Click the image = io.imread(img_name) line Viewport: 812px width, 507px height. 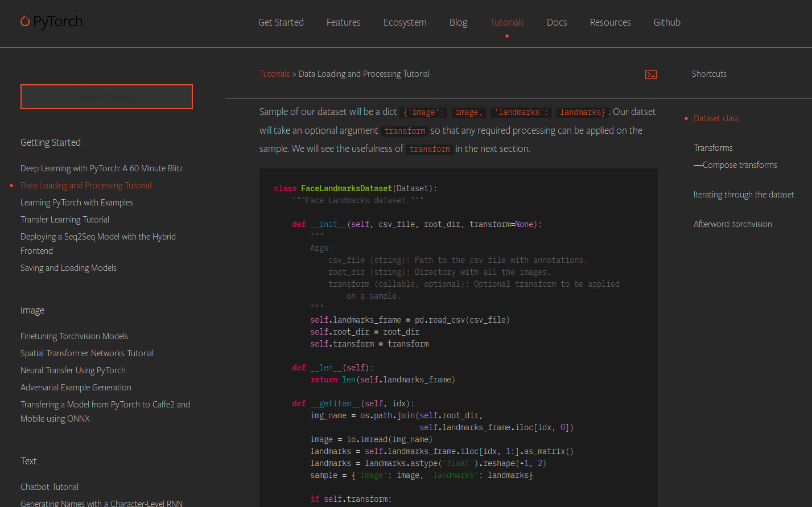click(372, 439)
